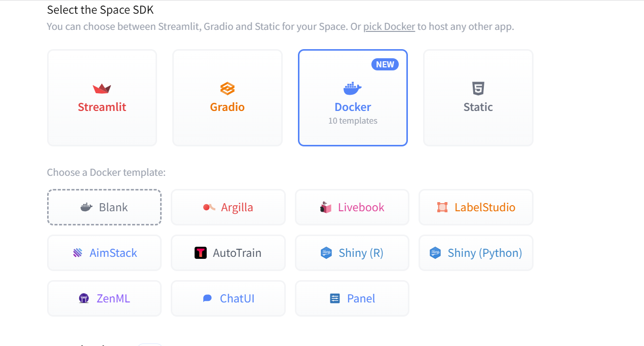The image size is (644, 346).
Task: Click the AutoTrain black square icon
Action: (201, 253)
